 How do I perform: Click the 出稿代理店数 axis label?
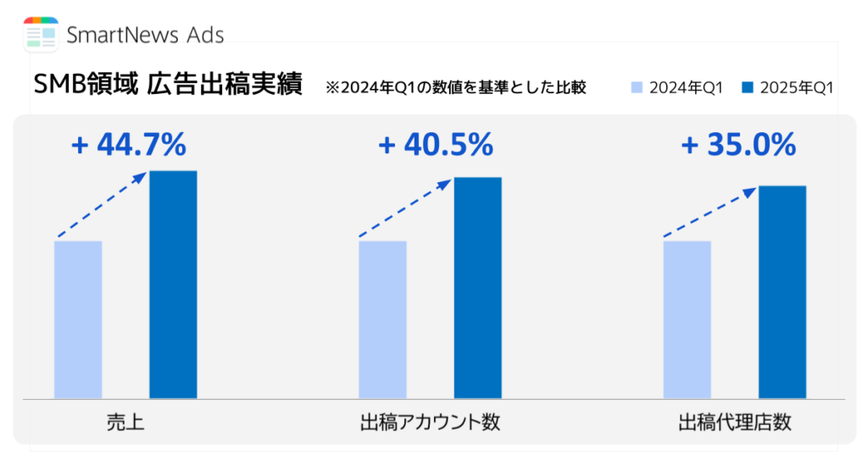[x=735, y=423]
